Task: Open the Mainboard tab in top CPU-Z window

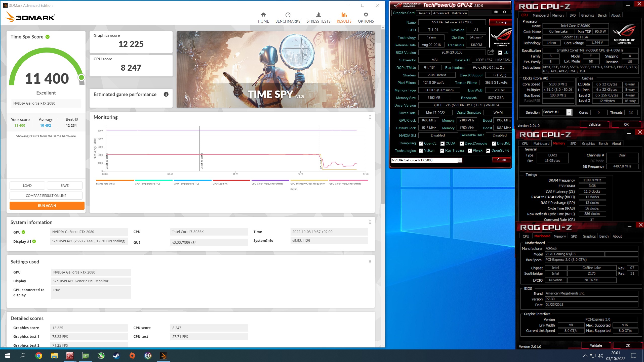Action: tap(540, 15)
